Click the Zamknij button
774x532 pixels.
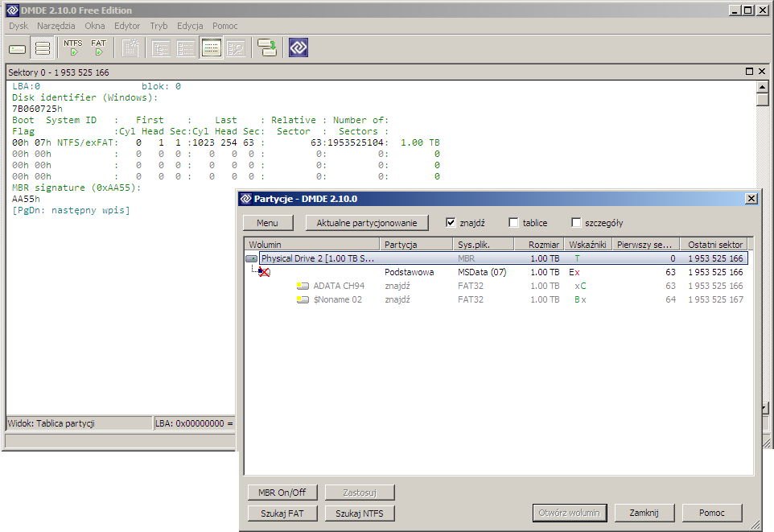pyautogui.click(x=644, y=513)
